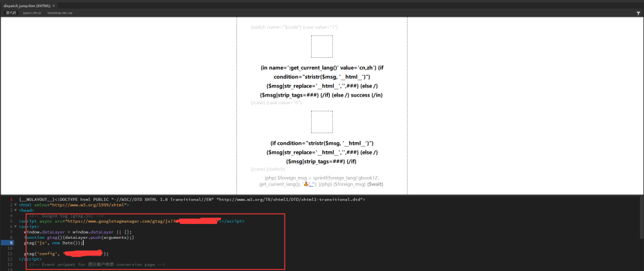This screenshot has height=271, width=644.
Task: Open the jquery.min.js related file
Action: tap(32, 13)
